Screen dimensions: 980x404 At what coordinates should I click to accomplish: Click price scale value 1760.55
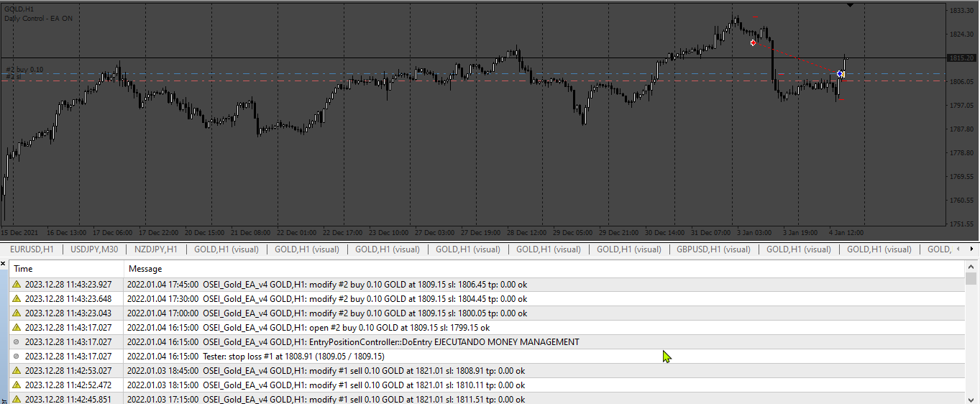point(961,201)
